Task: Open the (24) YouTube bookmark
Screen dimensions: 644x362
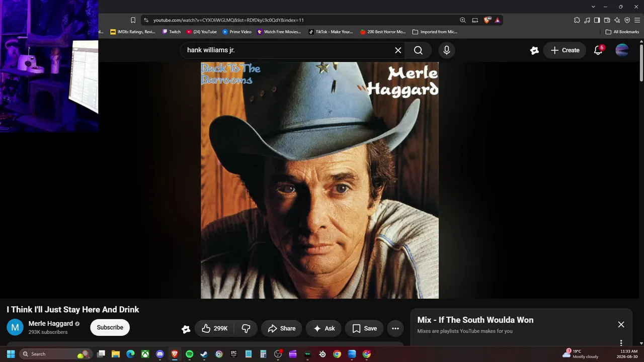Action: point(202,32)
